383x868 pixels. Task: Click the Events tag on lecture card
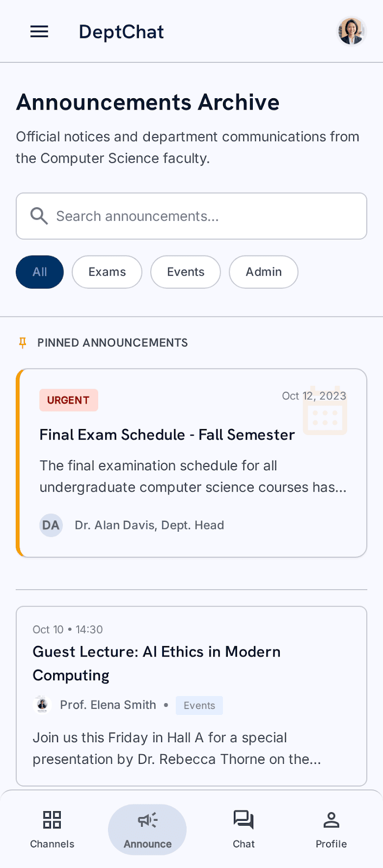(199, 705)
